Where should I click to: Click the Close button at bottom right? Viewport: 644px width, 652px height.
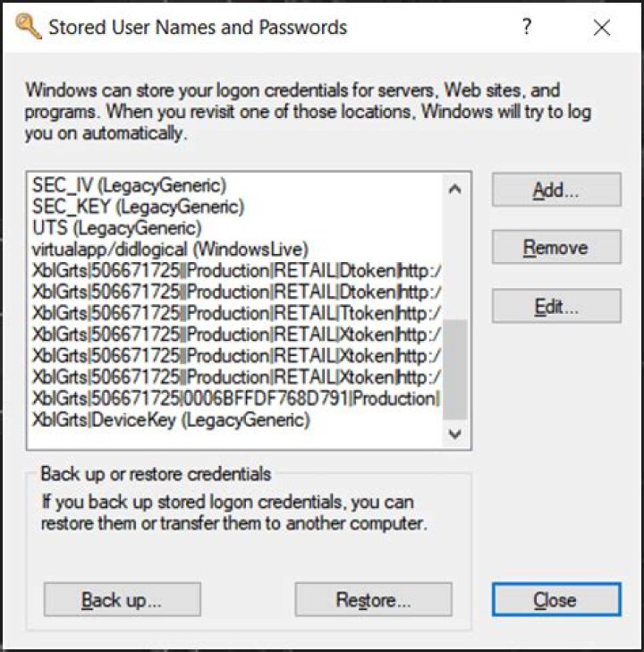[x=555, y=600]
